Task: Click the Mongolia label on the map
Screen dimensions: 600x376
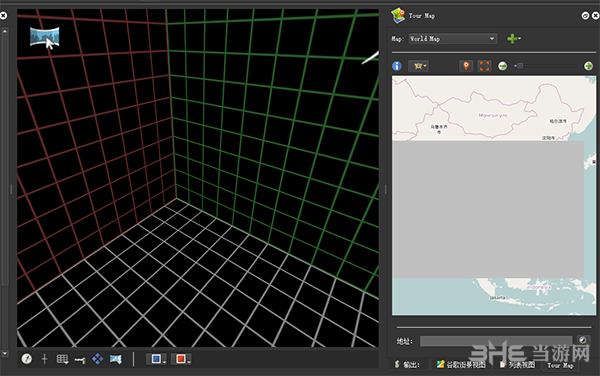Action: (x=493, y=115)
